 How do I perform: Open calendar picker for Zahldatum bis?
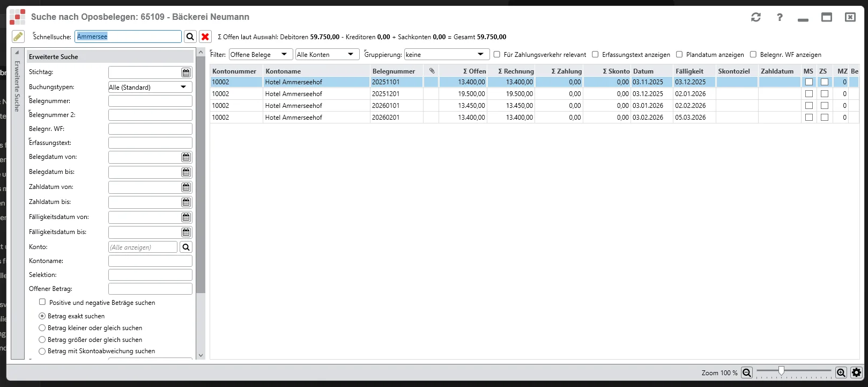186,202
